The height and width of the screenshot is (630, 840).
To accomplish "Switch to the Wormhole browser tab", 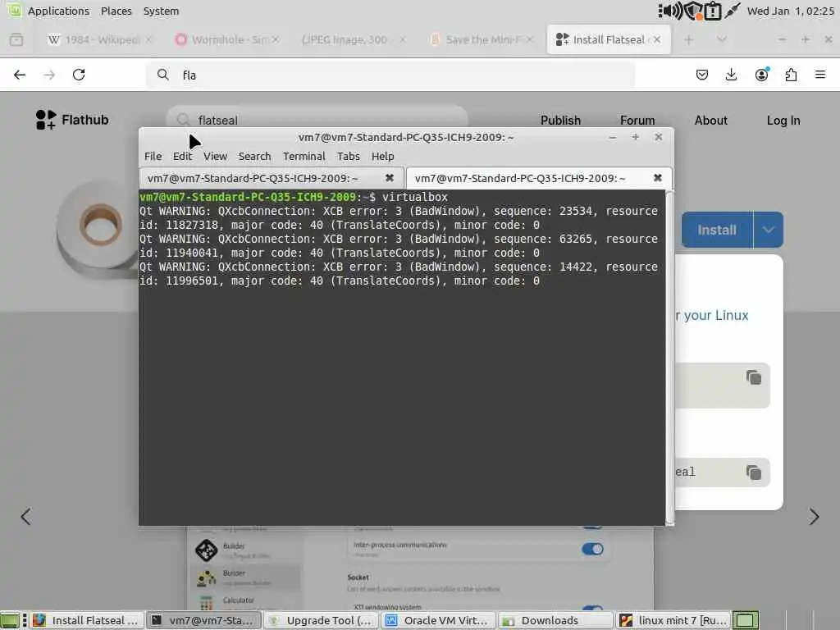I will click(x=228, y=39).
